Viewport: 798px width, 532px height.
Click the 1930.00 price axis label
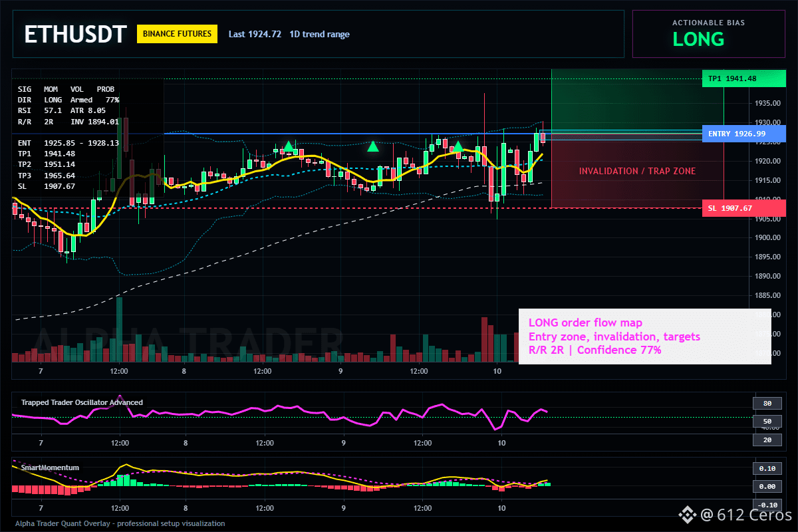coord(767,122)
